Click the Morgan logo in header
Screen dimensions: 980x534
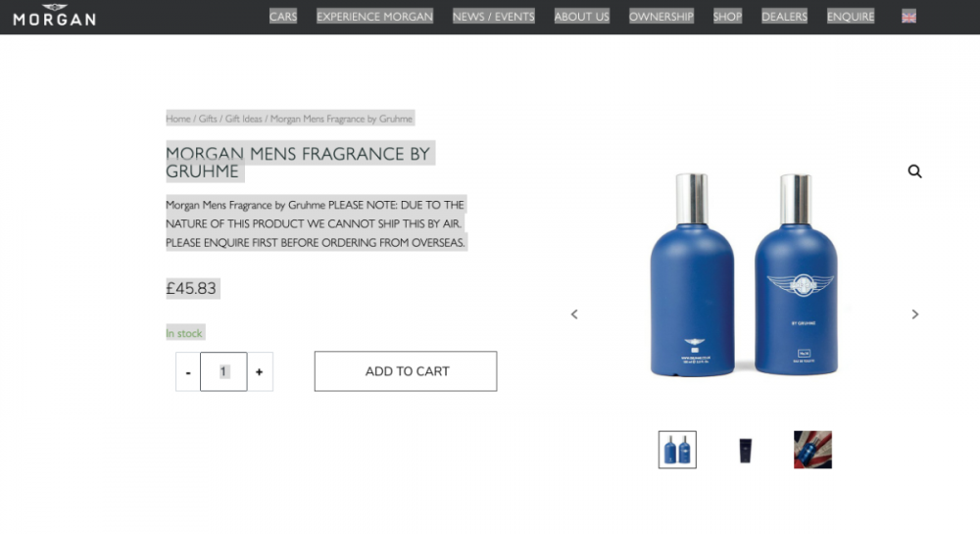point(54,15)
